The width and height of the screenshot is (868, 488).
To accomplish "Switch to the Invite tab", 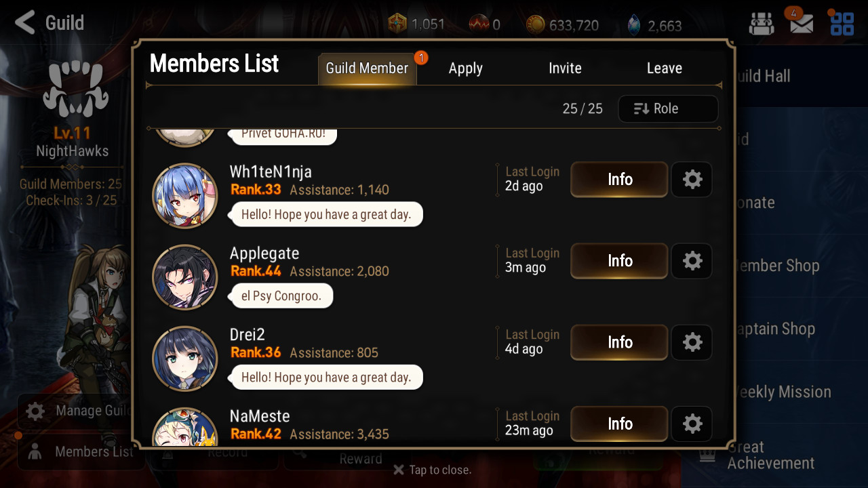I will click(565, 68).
